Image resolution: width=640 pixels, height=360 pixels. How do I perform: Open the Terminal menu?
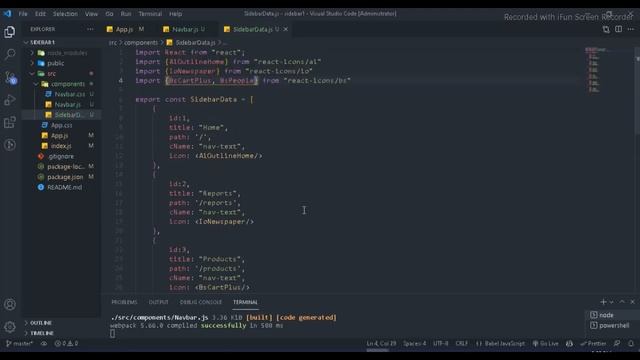150,14
